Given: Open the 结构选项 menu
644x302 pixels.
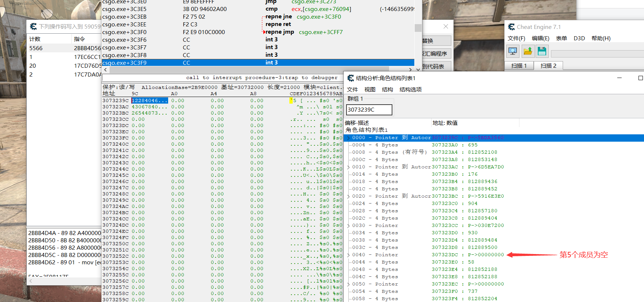Looking at the screenshot, I should [410, 89].
